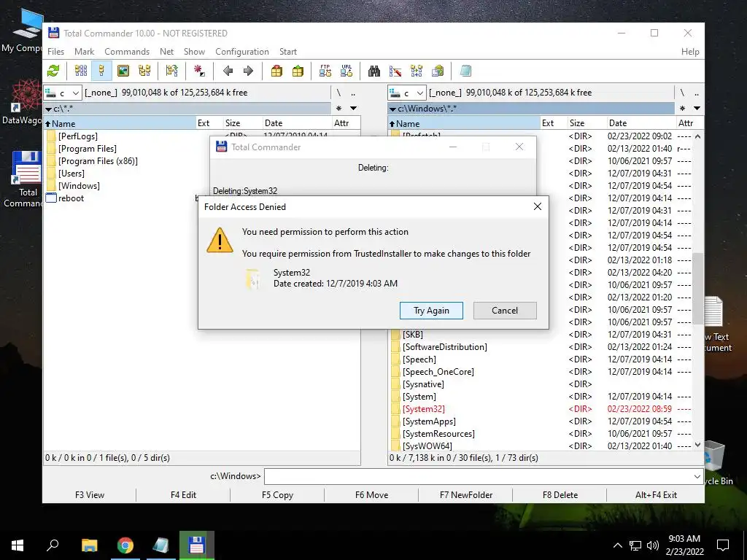
Task: Click the red asterisk select icon
Action: (199, 71)
